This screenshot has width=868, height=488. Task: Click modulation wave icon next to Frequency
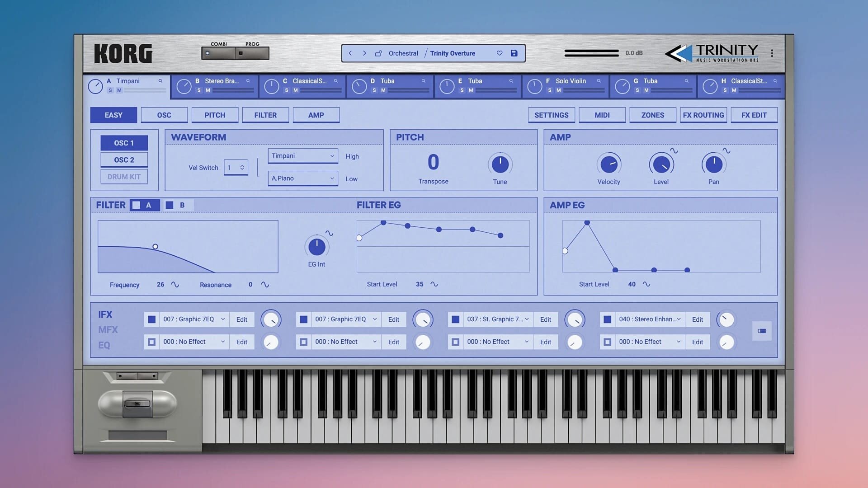175,285
